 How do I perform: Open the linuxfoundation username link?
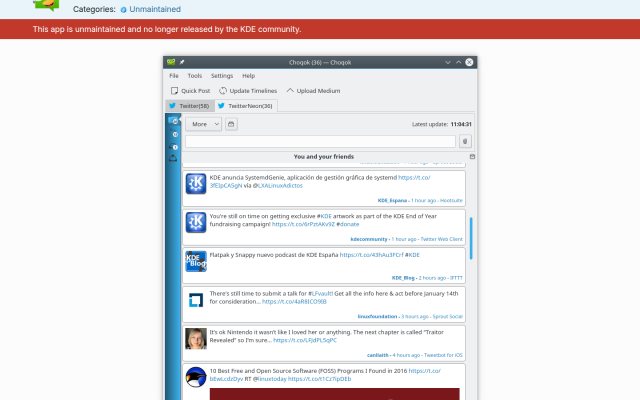[377, 316]
